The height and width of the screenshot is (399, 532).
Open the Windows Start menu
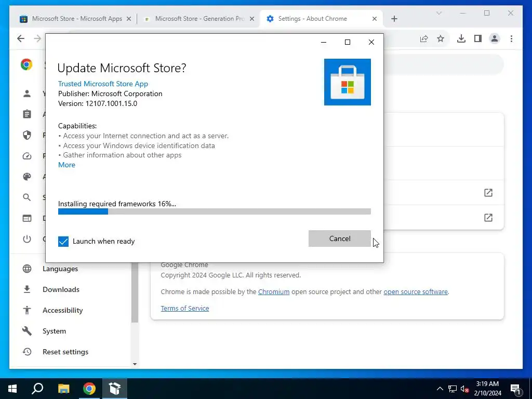12,389
